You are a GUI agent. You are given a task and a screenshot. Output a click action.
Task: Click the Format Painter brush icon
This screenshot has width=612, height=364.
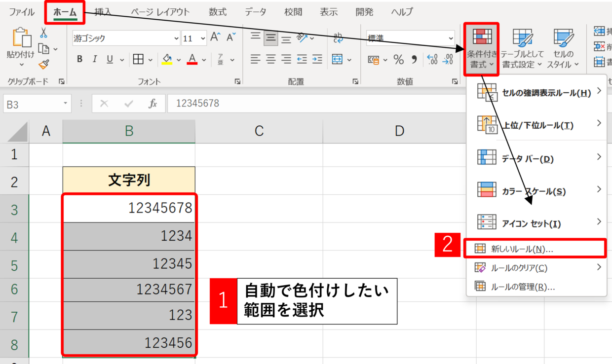[x=43, y=65]
